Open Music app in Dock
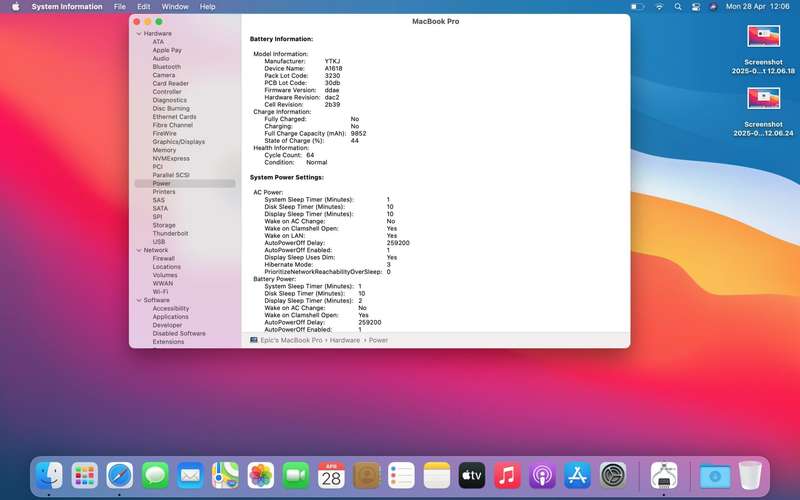Screen dimensions: 800x500 (507, 476)
